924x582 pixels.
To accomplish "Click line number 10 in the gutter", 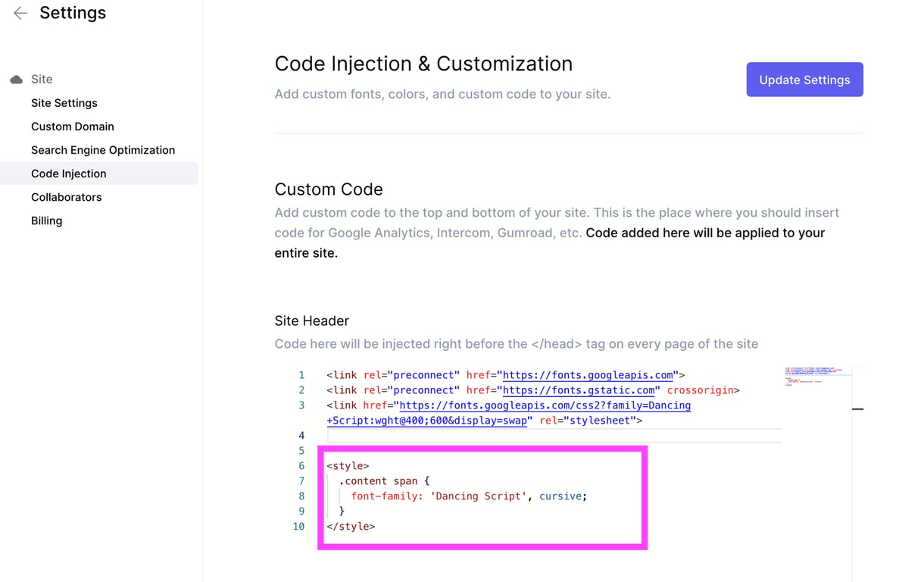I will 298,527.
